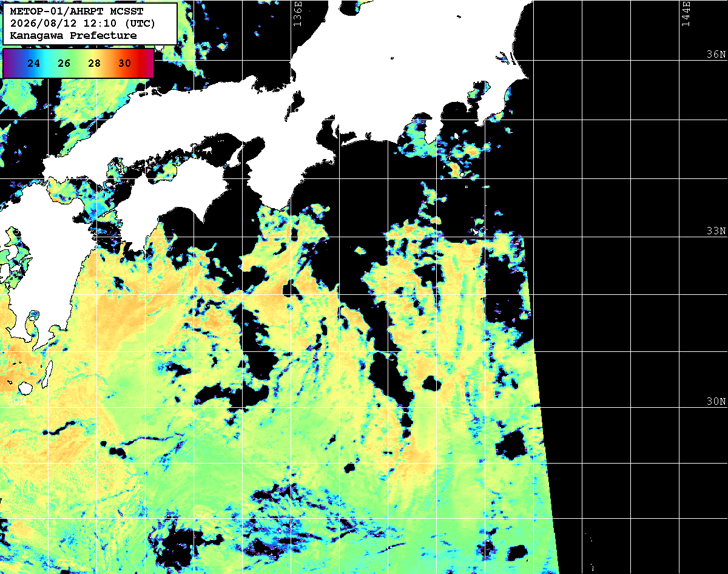Click the 136E longitude label
This screenshot has height=574, width=728.
coord(297,13)
